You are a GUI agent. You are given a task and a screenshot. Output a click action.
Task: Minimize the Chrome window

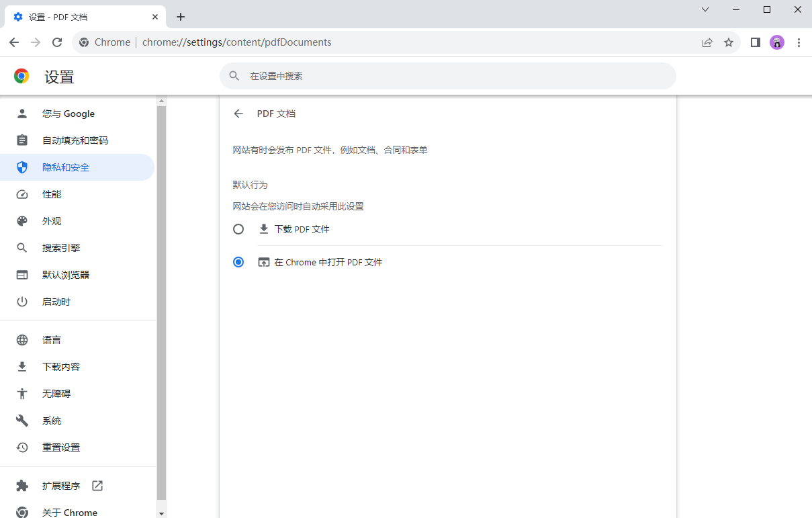tap(736, 9)
